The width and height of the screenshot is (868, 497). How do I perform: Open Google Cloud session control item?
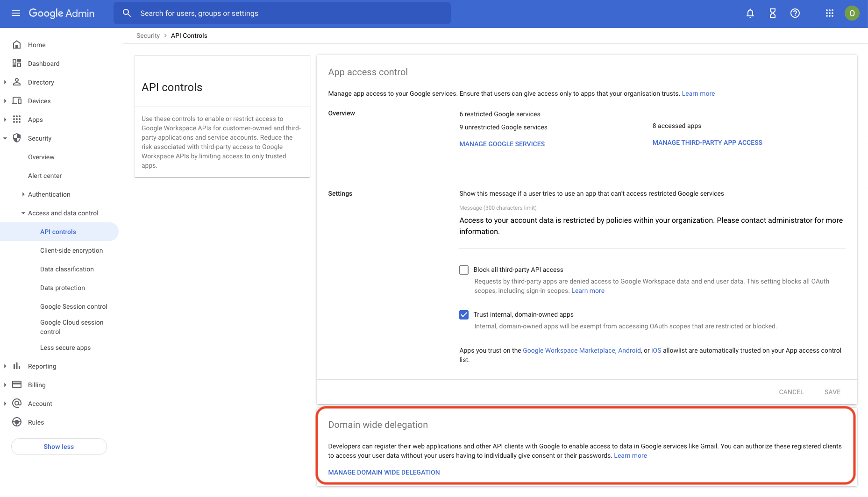72,327
